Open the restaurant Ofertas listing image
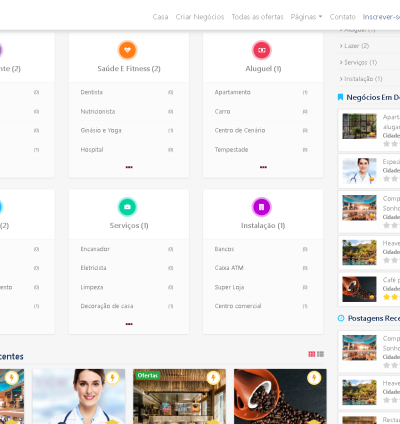 pos(179,396)
